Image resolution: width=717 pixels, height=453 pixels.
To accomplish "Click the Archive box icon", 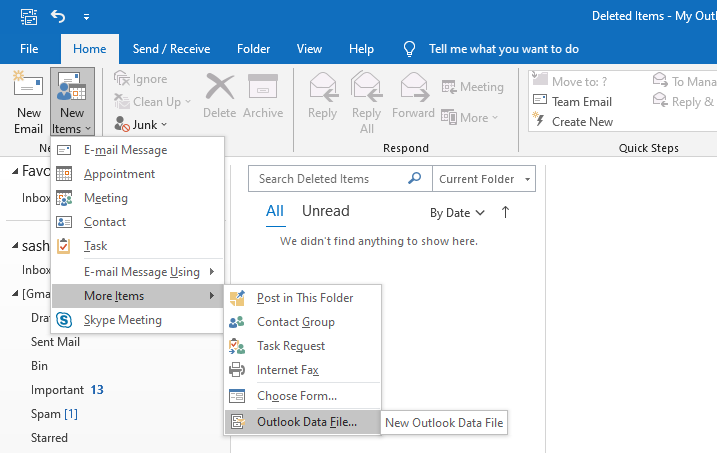I will pos(263,87).
